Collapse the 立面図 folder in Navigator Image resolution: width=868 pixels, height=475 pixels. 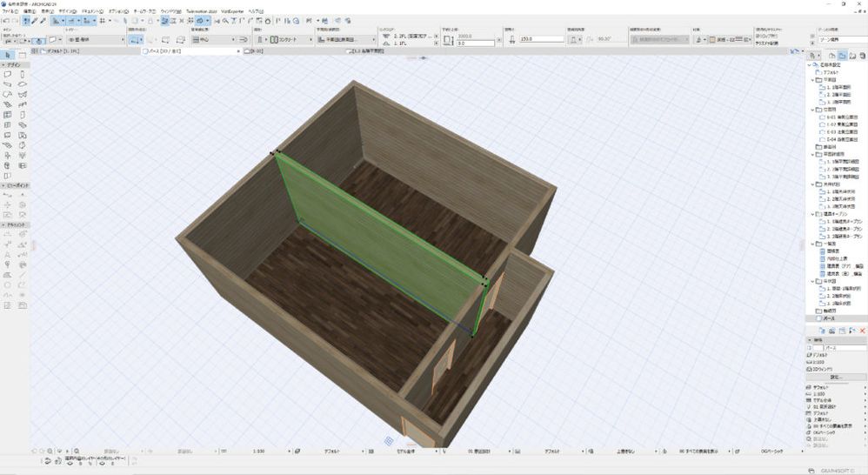point(812,110)
